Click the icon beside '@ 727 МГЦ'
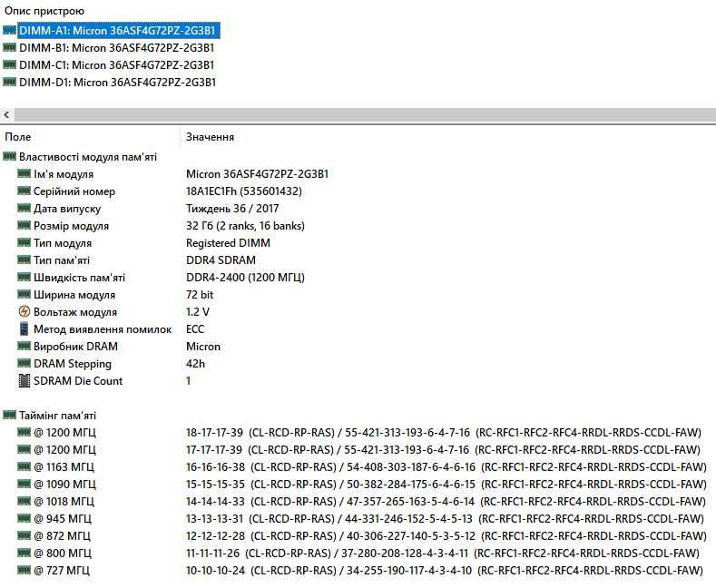 (x=25, y=570)
